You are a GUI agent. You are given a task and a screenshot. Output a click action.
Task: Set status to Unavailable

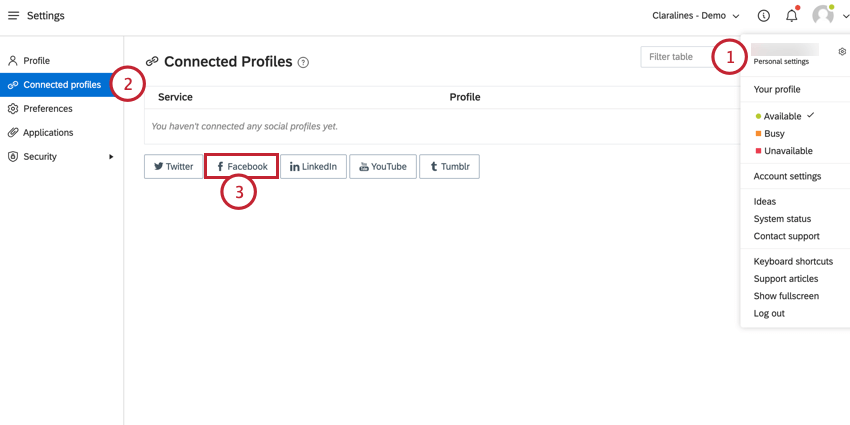click(784, 151)
